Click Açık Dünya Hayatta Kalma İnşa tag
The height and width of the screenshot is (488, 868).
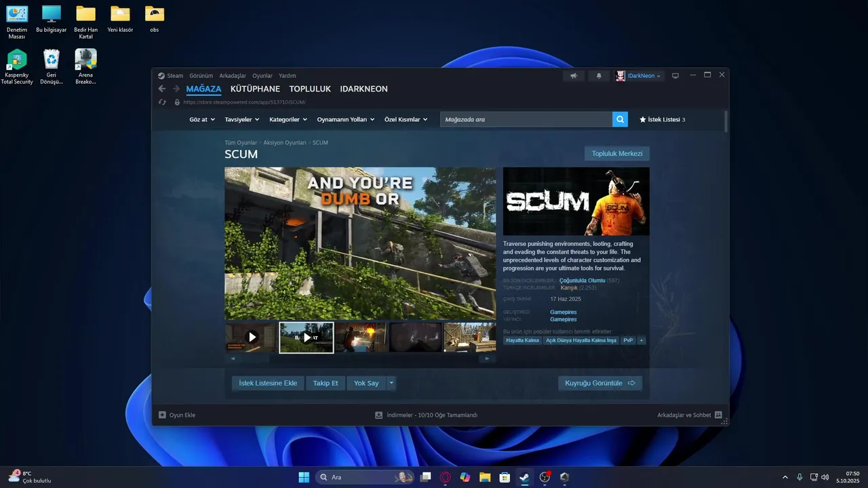pyautogui.click(x=581, y=340)
